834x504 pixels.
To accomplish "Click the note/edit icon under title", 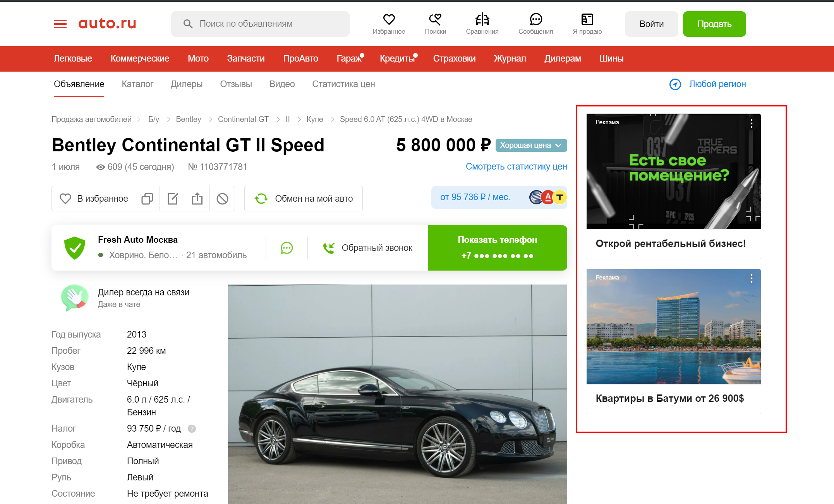I will [172, 199].
